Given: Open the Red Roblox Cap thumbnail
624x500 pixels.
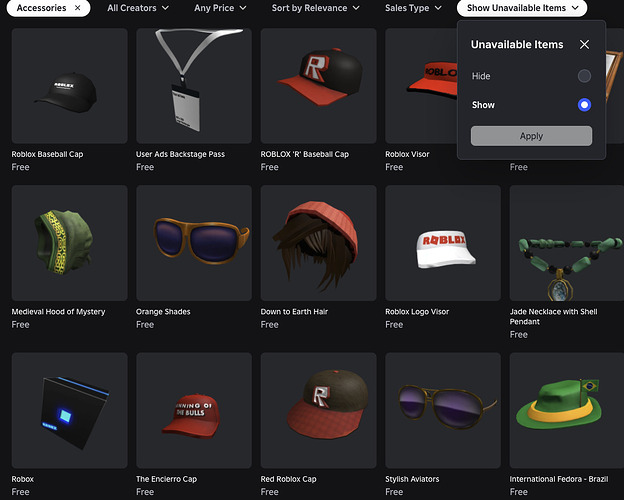Looking at the screenshot, I should click(318, 410).
